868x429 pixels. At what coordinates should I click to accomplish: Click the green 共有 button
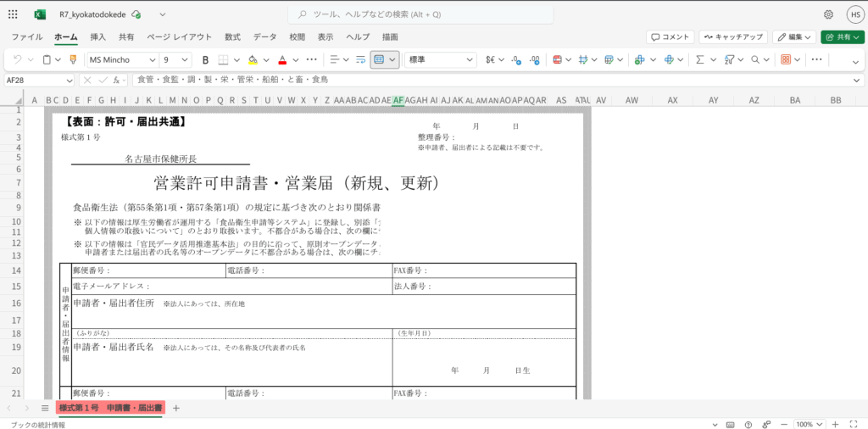[x=843, y=37]
